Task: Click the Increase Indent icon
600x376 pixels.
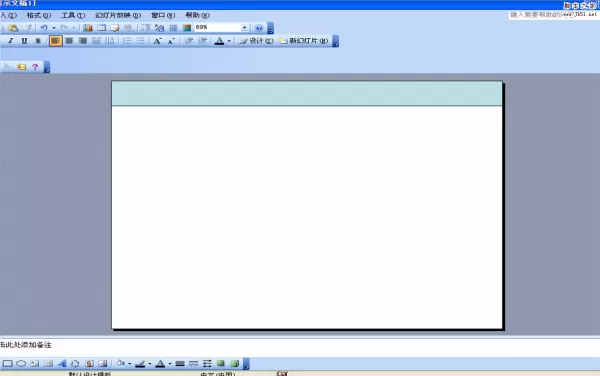Action: tap(202, 41)
